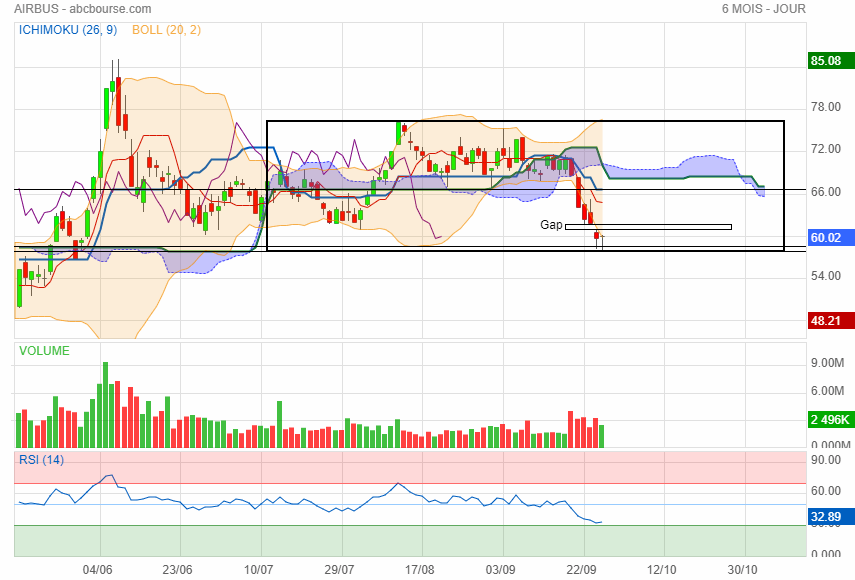Click the 03/09 date on time axis
Viewport: 855px width, 580px height.
click(x=501, y=570)
